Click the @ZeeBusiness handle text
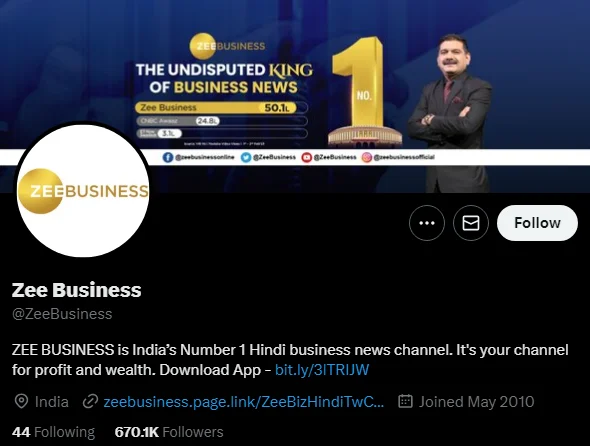The height and width of the screenshot is (446, 590). tap(62, 314)
